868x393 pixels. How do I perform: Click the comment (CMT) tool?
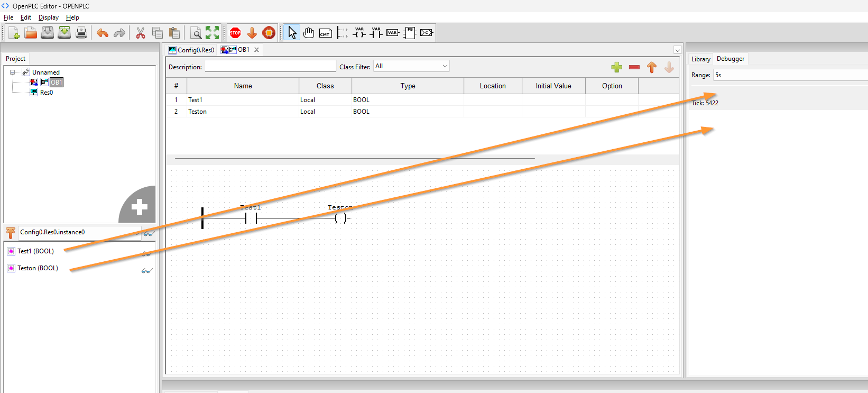325,33
